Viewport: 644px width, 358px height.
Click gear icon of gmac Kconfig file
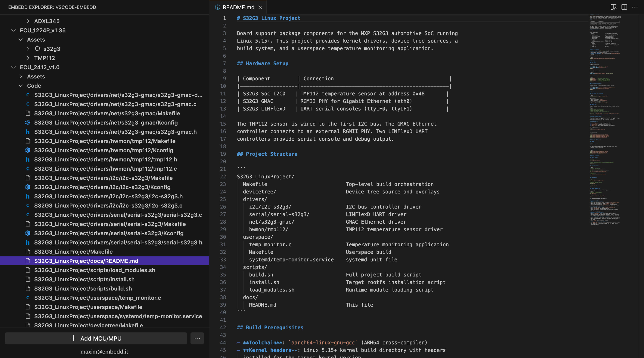coord(28,123)
